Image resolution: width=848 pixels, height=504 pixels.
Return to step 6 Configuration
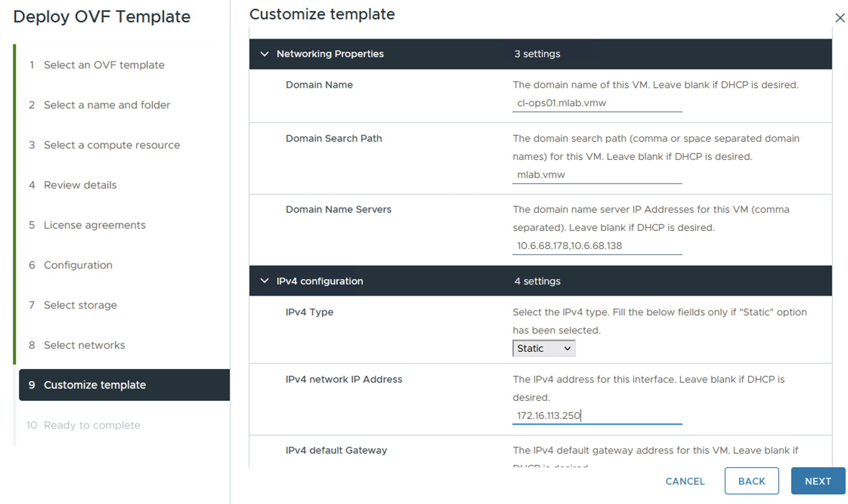tap(78, 265)
